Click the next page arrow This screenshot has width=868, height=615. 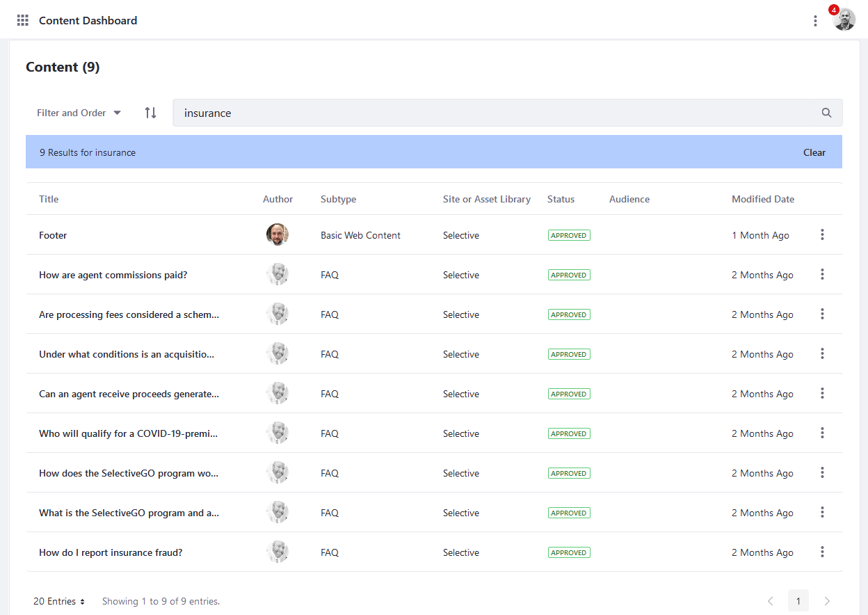click(x=827, y=601)
